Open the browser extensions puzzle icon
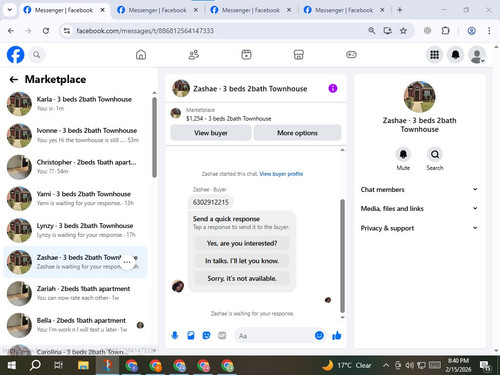Viewport: 500px width, 375px height. coord(445,31)
